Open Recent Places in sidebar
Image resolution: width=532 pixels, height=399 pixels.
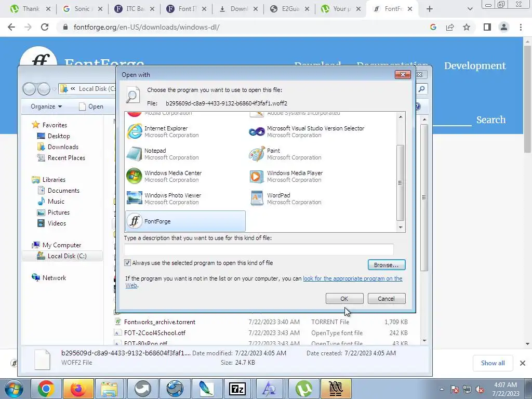tap(61, 158)
